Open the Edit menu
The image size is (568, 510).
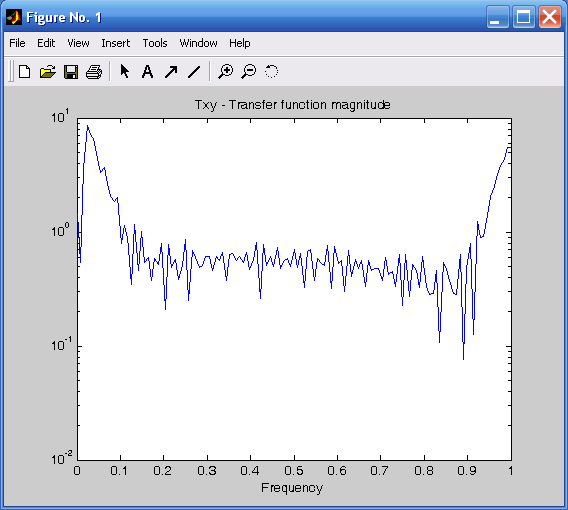[x=46, y=43]
